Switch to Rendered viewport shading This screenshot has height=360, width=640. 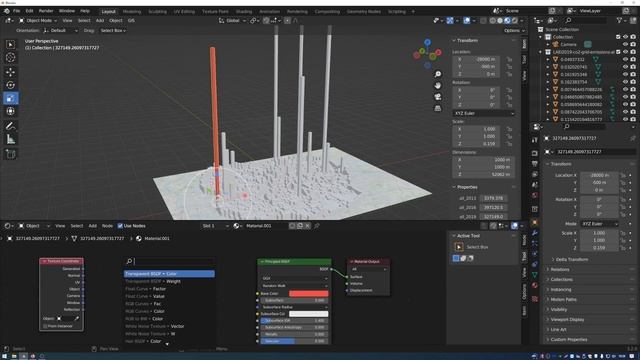pyautogui.click(x=515, y=20)
